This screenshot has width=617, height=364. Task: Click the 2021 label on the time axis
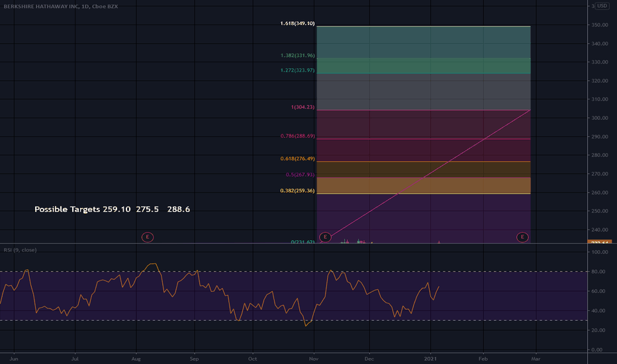click(430, 359)
